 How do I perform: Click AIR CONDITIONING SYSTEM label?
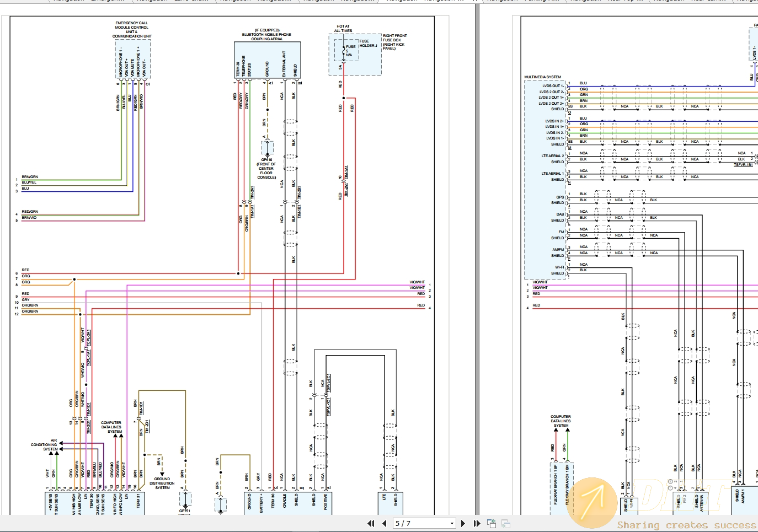pyautogui.click(x=44, y=444)
